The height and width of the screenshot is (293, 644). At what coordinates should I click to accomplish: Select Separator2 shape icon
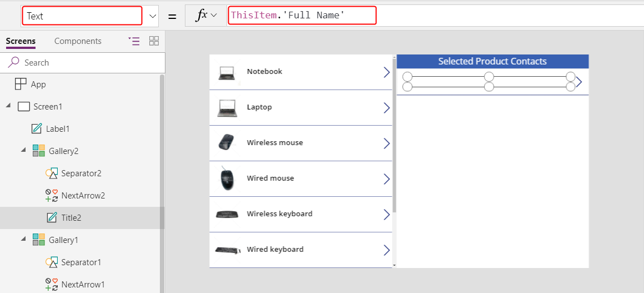point(51,173)
